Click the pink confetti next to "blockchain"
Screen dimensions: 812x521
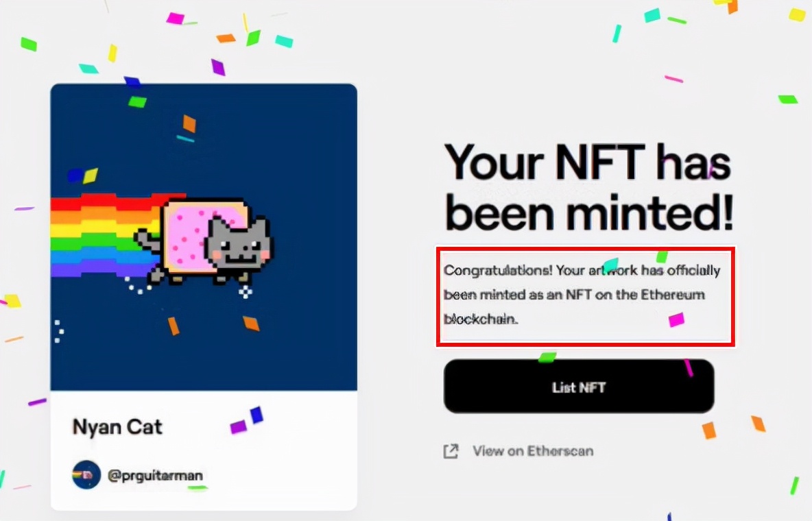pyautogui.click(x=676, y=319)
